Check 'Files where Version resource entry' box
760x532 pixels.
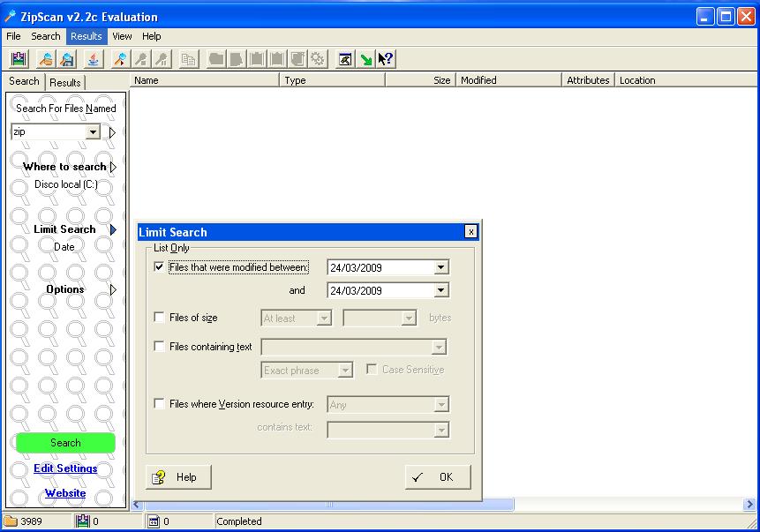(x=159, y=403)
